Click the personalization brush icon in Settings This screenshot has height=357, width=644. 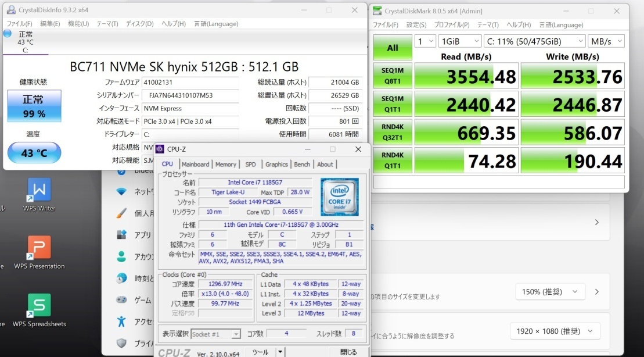[121, 213]
